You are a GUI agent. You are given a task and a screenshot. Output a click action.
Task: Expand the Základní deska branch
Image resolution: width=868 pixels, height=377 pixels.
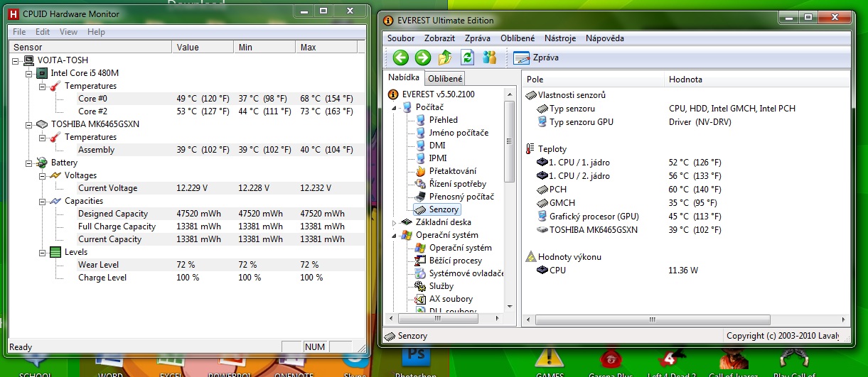click(395, 222)
